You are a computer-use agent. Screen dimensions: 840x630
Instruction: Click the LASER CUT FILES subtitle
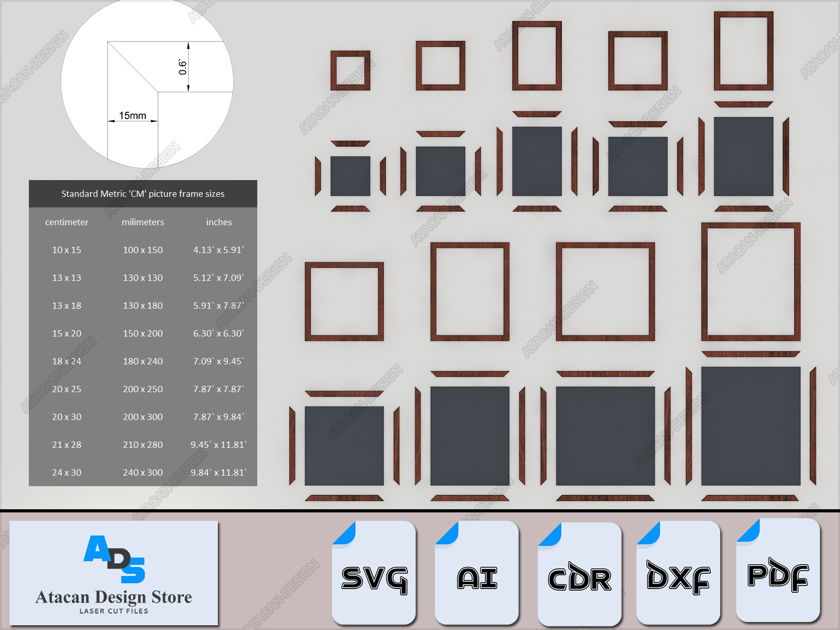(x=114, y=611)
